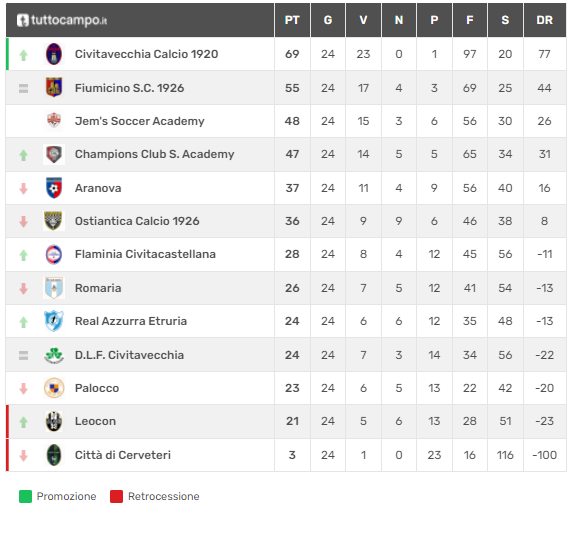Click the Fiumicino S.C. 1926 crest icon
The height and width of the screenshot is (540, 570).
54,88
